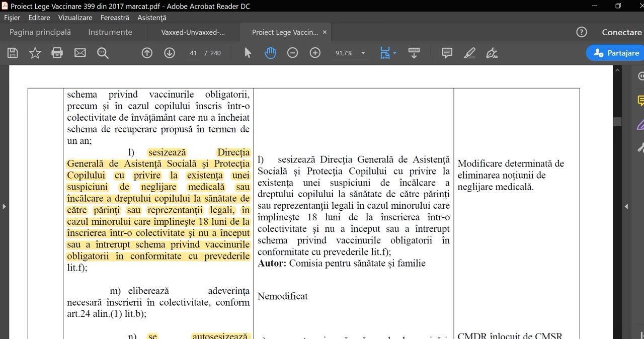644x339 pixels.
Task: Click 'neglijare medicală.' in right column
Action: [496, 187]
